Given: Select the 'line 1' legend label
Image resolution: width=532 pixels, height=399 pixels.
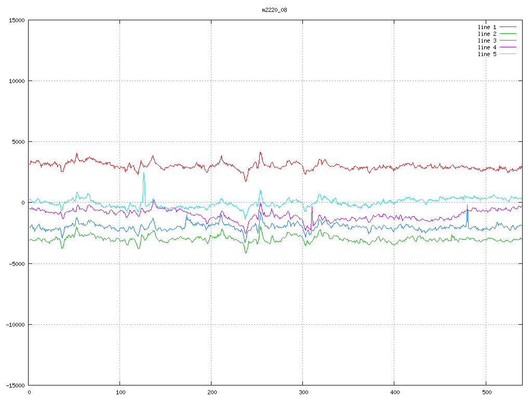Looking at the screenshot, I should (487, 27).
